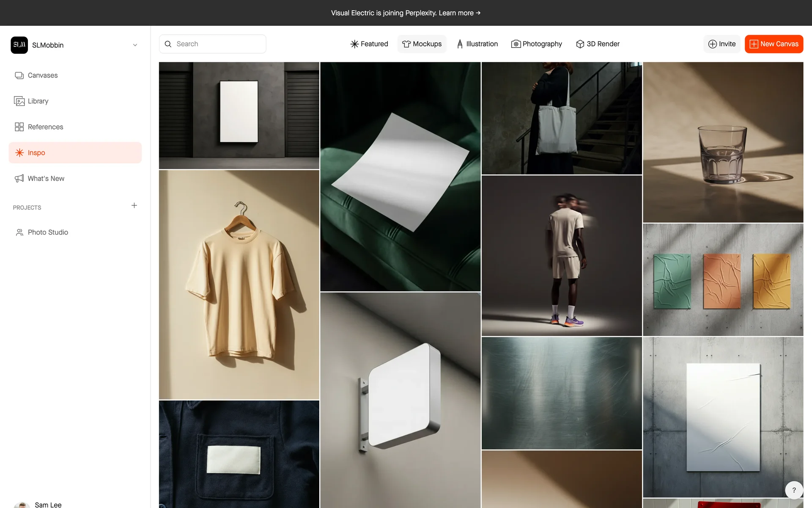Open the Canvases section
Screen dimensions: 812x508
coord(42,75)
